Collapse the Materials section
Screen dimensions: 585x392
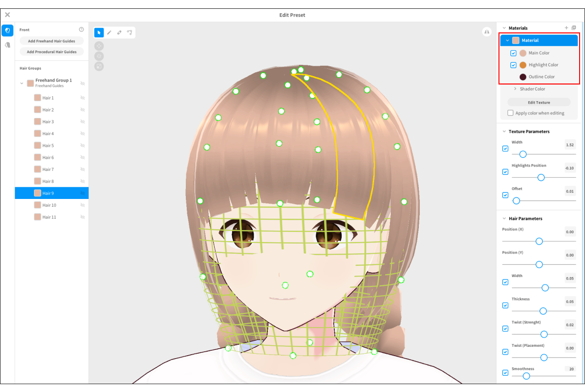point(504,28)
